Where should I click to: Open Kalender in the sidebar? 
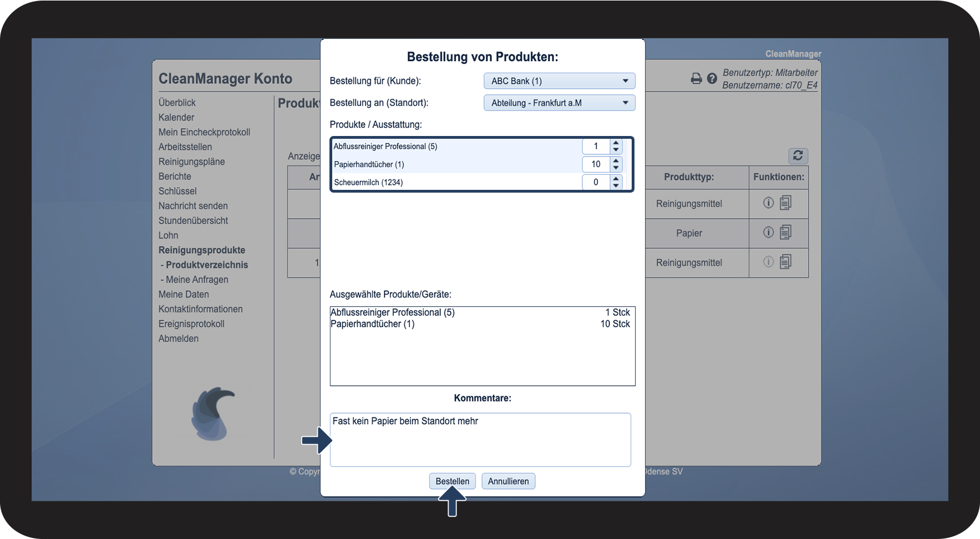pos(176,117)
